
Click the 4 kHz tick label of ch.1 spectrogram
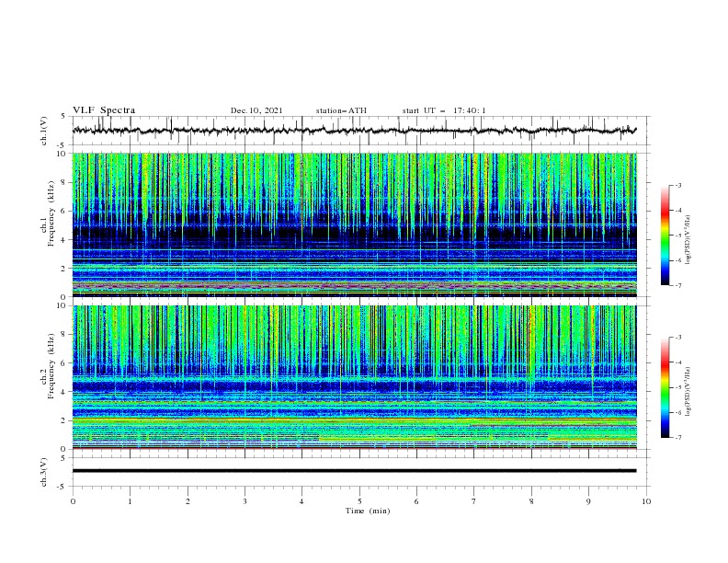64,240
